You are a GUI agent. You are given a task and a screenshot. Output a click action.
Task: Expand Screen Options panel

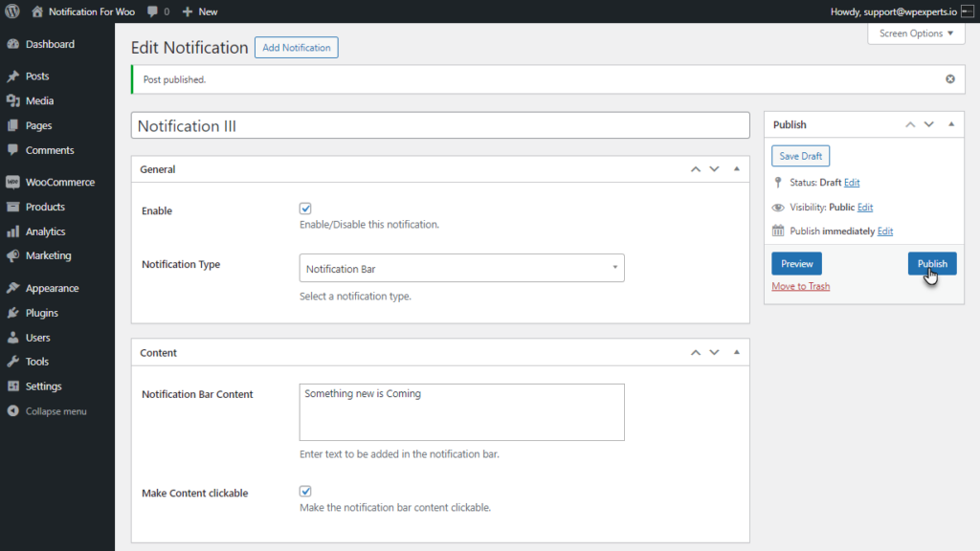(x=916, y=33)
